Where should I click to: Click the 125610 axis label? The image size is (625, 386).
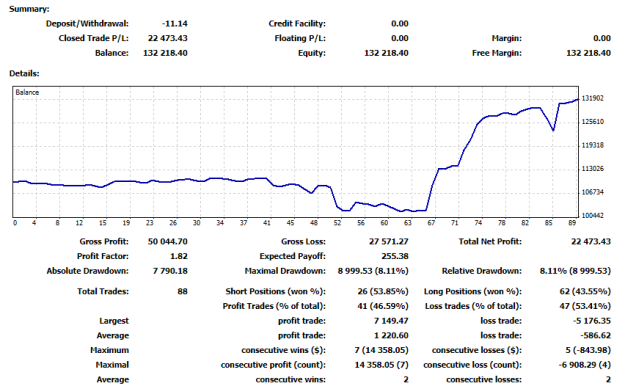click(x=593, y=122)
